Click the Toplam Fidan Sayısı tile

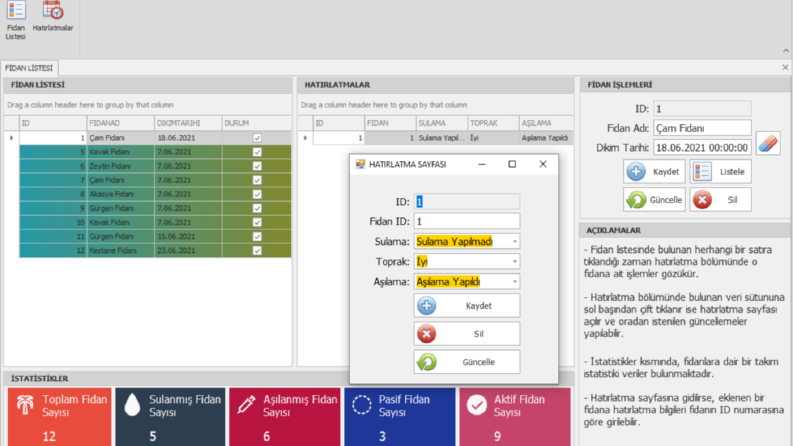(x=60, y=417)
